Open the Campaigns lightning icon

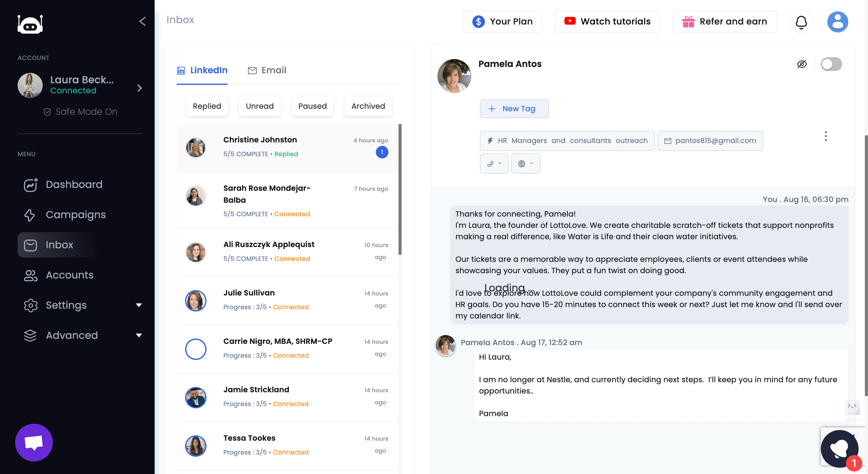[x=30, y=215]
